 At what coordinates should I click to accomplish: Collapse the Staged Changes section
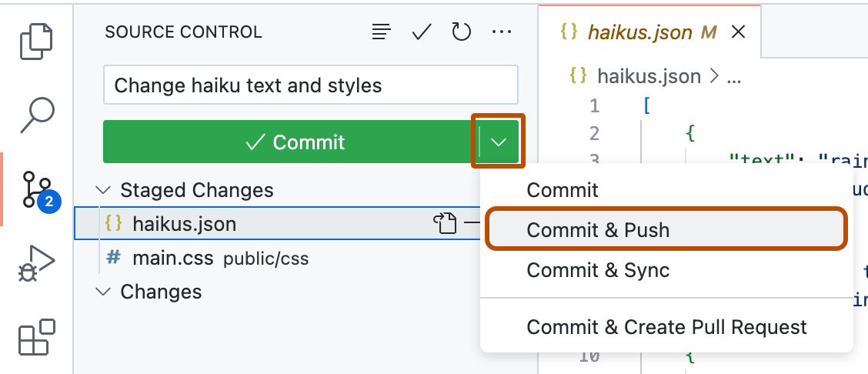pos(102,190)
